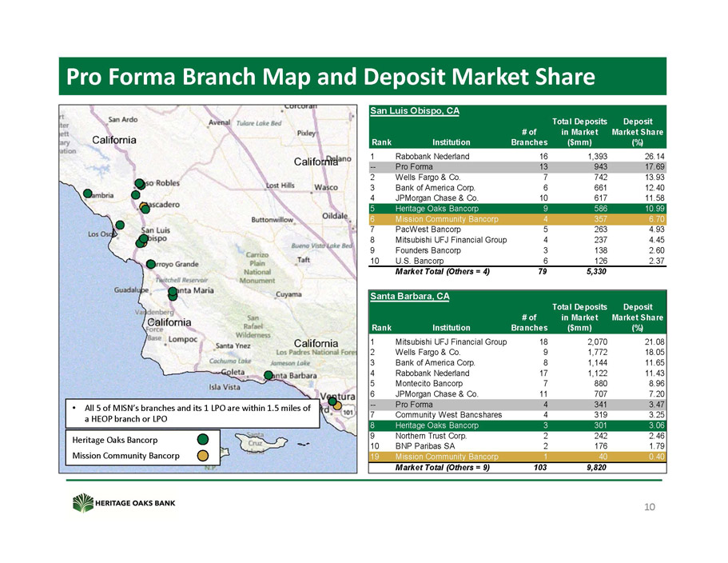
Task: Click 'Rabobank Nederland' with 1,122 deposits
Action: 432,373
